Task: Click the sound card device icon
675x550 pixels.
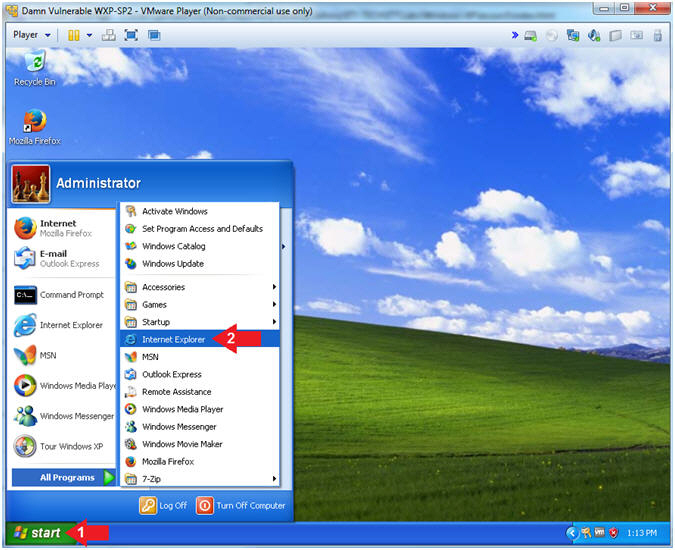Action: click(x=594, y=35)
